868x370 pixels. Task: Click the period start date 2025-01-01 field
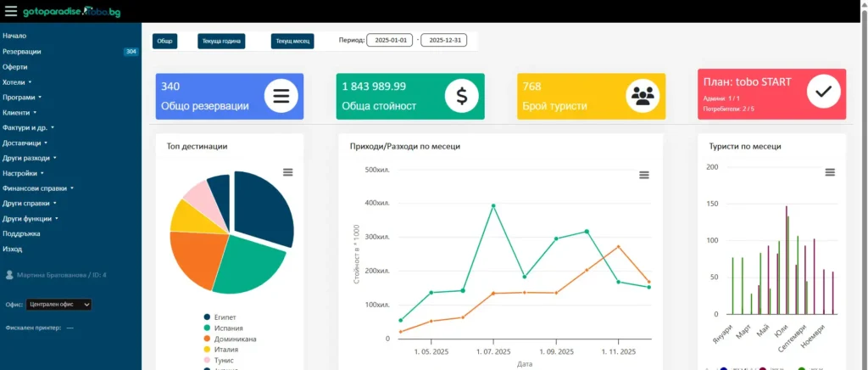pos(390,41)
